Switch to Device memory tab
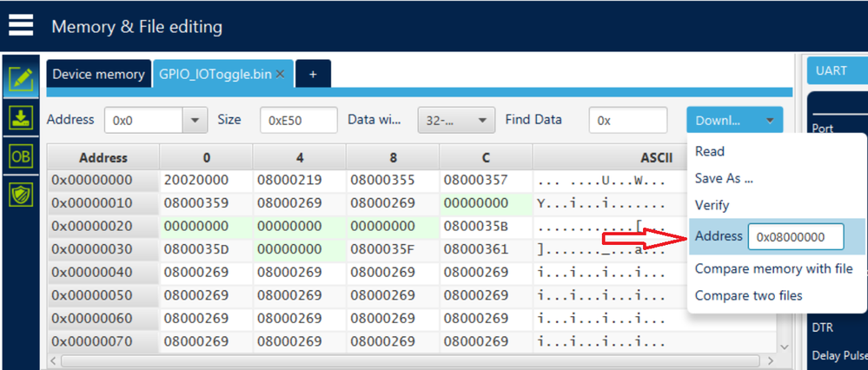868x370 pixels. tap(98, 74)
